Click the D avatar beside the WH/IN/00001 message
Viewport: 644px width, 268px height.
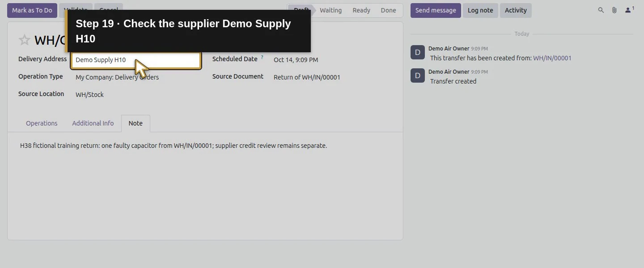coord(418,52)
